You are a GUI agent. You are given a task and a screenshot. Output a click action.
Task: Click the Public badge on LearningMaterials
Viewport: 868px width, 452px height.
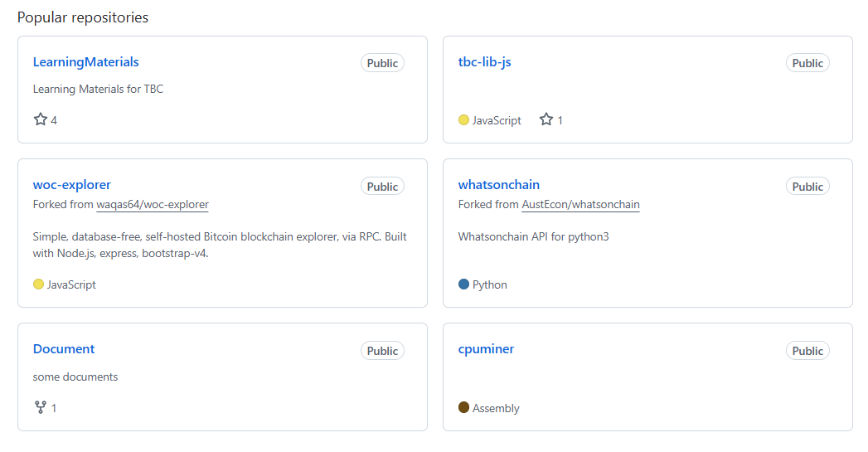coord(382,63)
